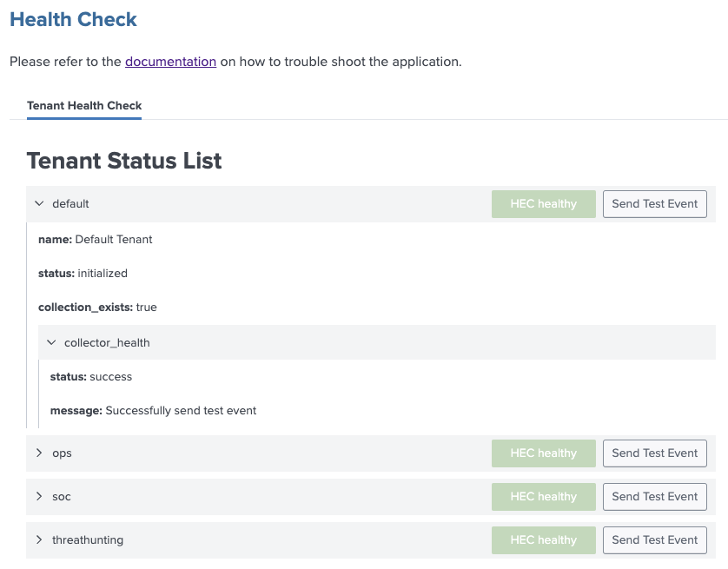Viewport: 728px width, 569px height.
Task: Click HEC healthy badge on soc row
Action: [x=543, y=497]
